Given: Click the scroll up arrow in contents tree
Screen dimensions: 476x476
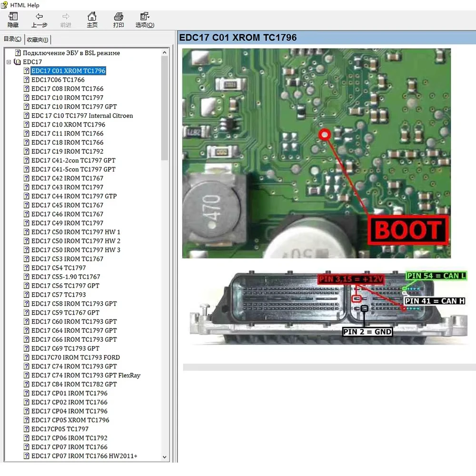Looking at the screenshot, I should pyautogui.click(x=165, y=51).
